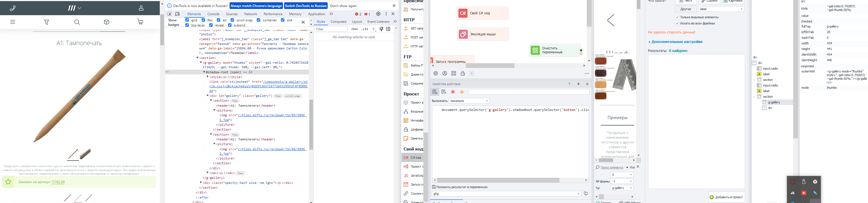Toggle the computed styles sidebar icon
The width and height of the screenshot is (868, 203).
click(x=388, y=29)
